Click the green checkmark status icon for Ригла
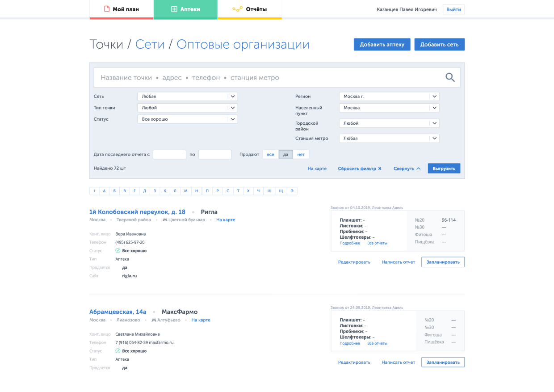Viewport: 554px width, 392px height. (118, 251)
